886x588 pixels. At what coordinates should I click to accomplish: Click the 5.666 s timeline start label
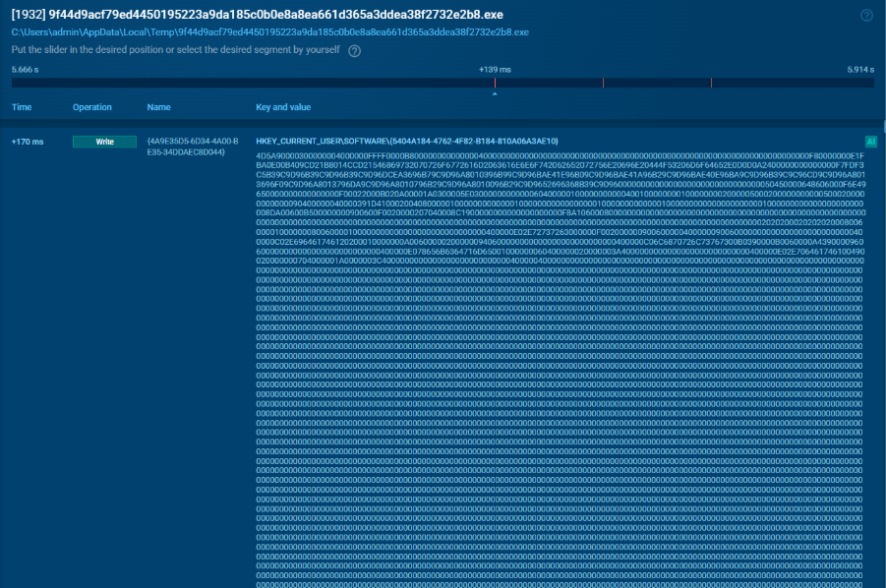tap(25, 70)
